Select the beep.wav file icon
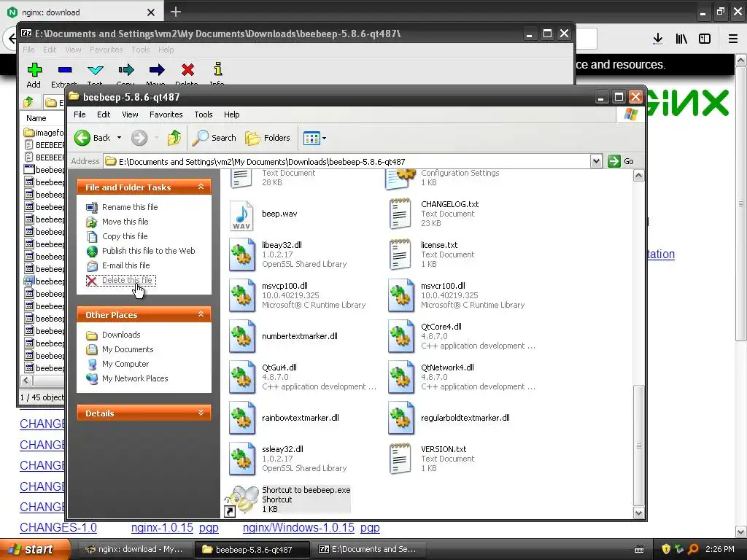This screenshot has height=560, width=747. [x=241, y=215]
